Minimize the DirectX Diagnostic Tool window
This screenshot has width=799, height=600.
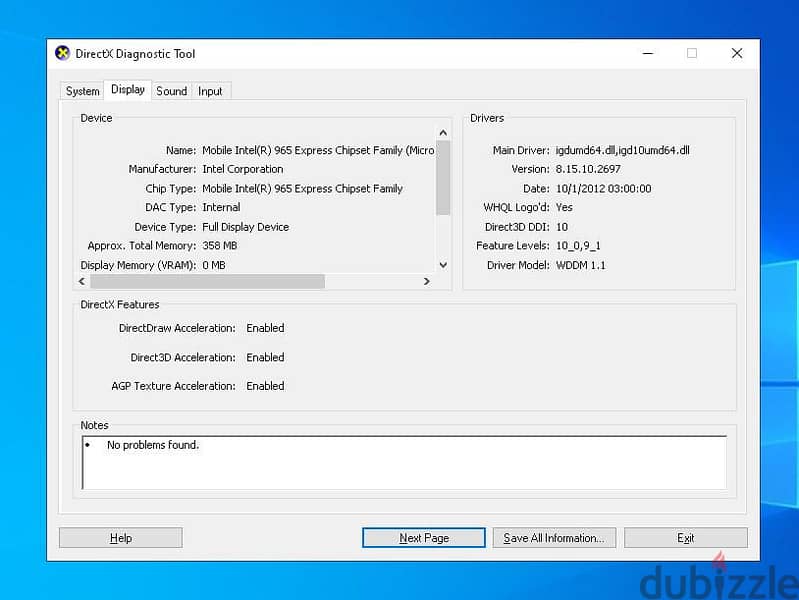click(x=648, y=53)
